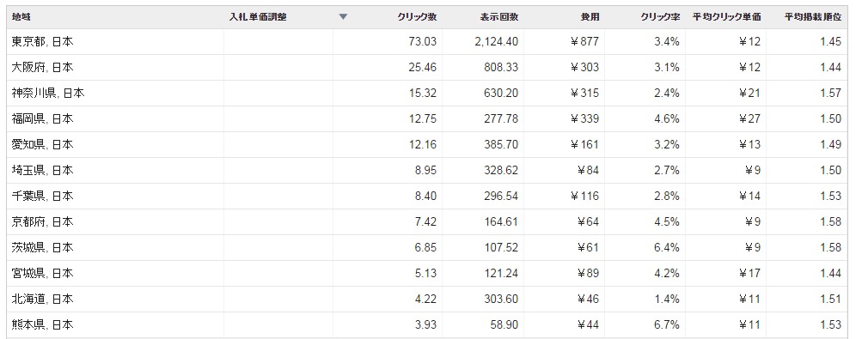Select the 千葉県, 日本 region
Image resolution: width=868 pixels, height=339 pixels.
pos(42,196)
